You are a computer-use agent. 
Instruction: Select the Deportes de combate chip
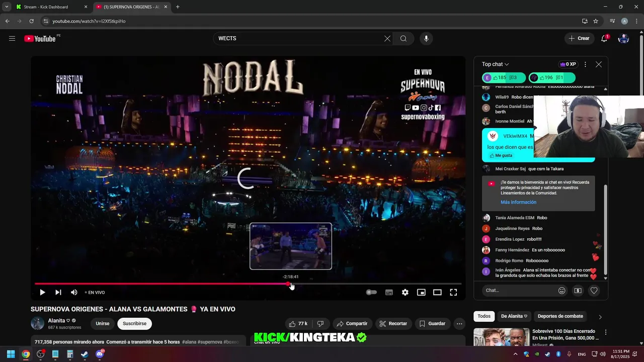tap(560, 316)
